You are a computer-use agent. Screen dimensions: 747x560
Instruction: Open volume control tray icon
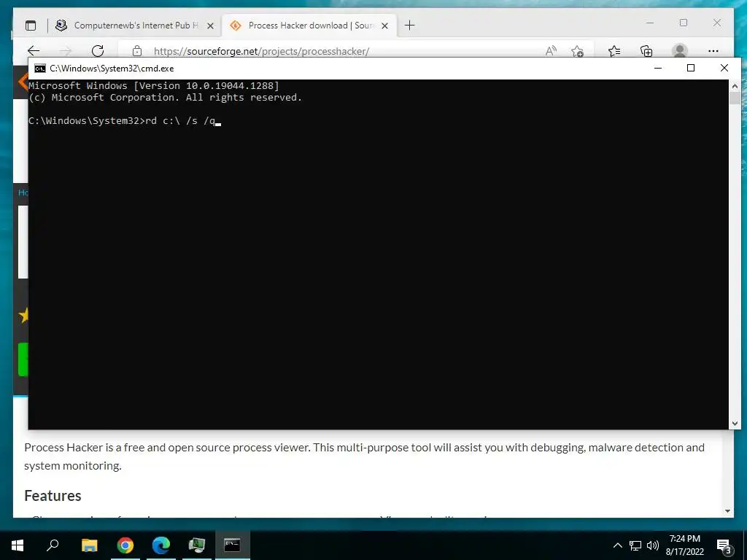point(653,545)
